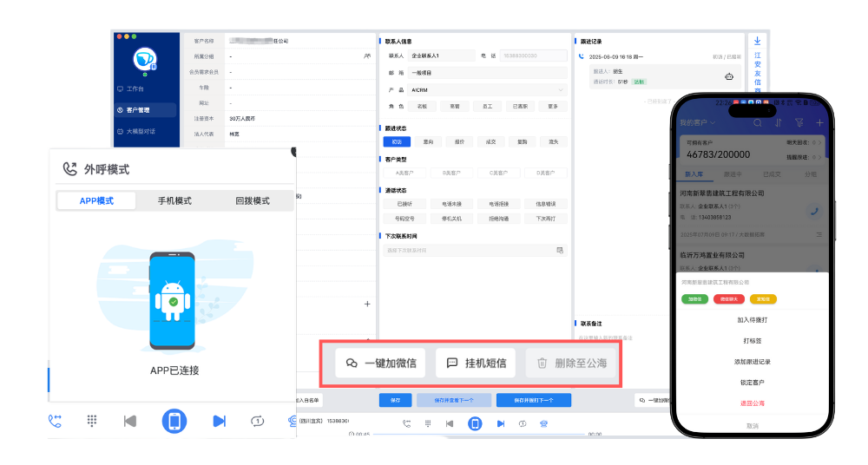Viewport: 868px width, 465px height.
Task: Click 保存并拨打下一个 button
Action: click(x=534, y=400)
